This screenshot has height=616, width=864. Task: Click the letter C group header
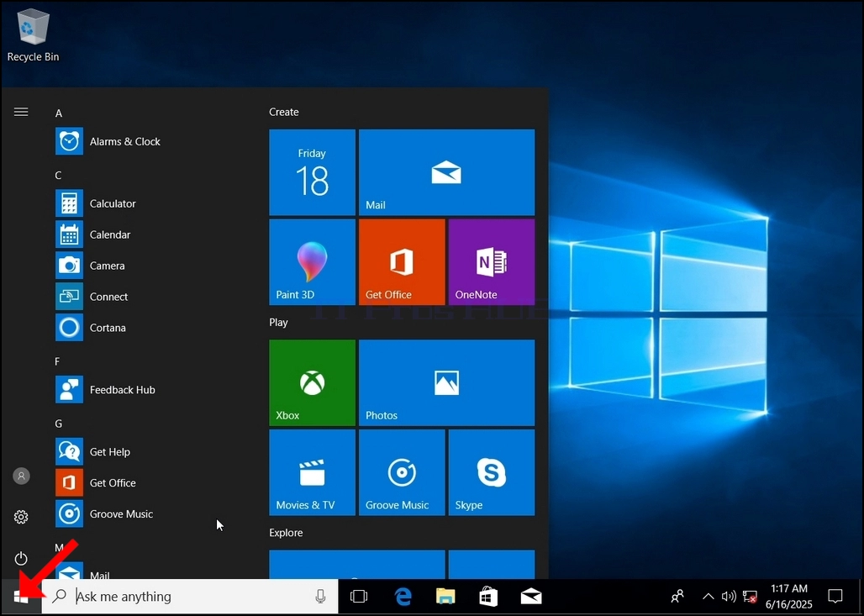[58, 176]
